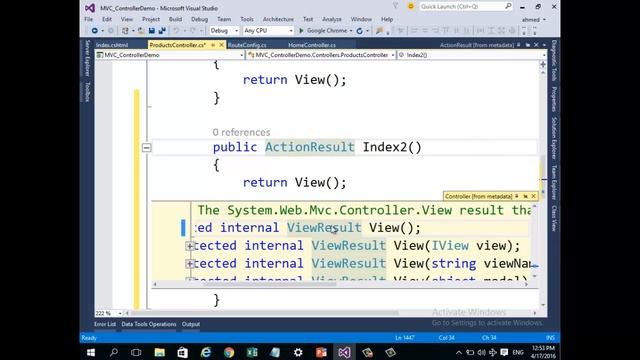Click the notifications flag icon in title bar
Image resolution: width=640 pixels, height=360 pixels.
[396, 6]
